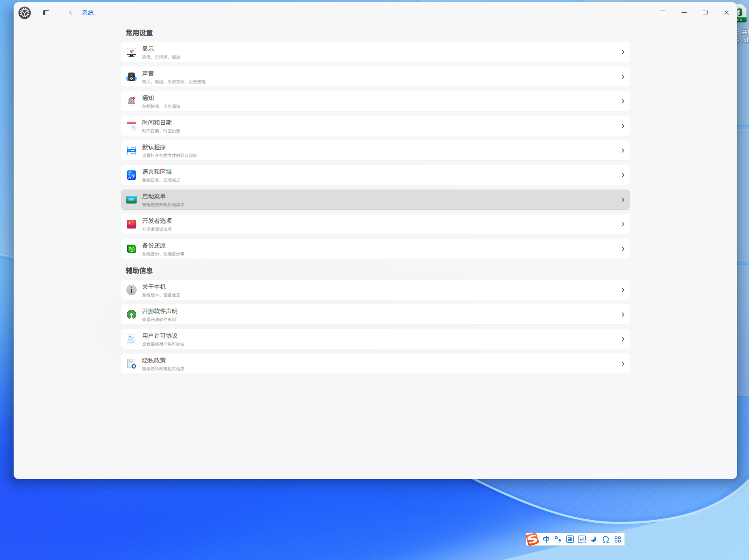The image size is (749, 560).
Task: Click subtitle 输入、输出、系统音效、设备管理
Action: 174,82
